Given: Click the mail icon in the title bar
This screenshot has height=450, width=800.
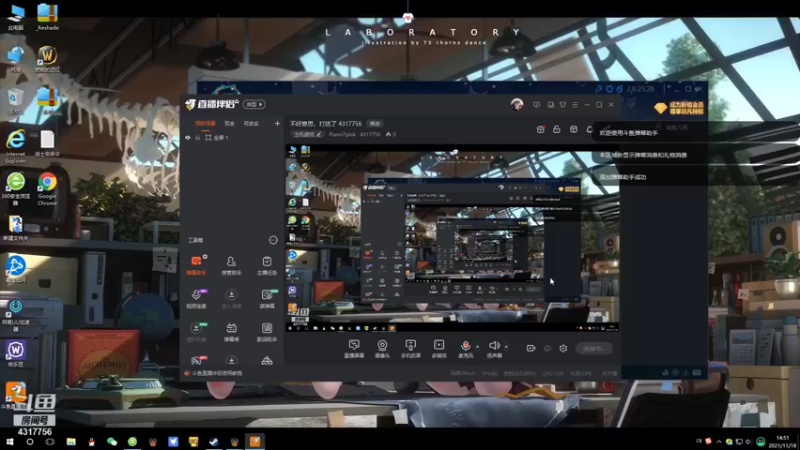Looking at the screenshot, I should pyautogui.click(x=551, y=105).
